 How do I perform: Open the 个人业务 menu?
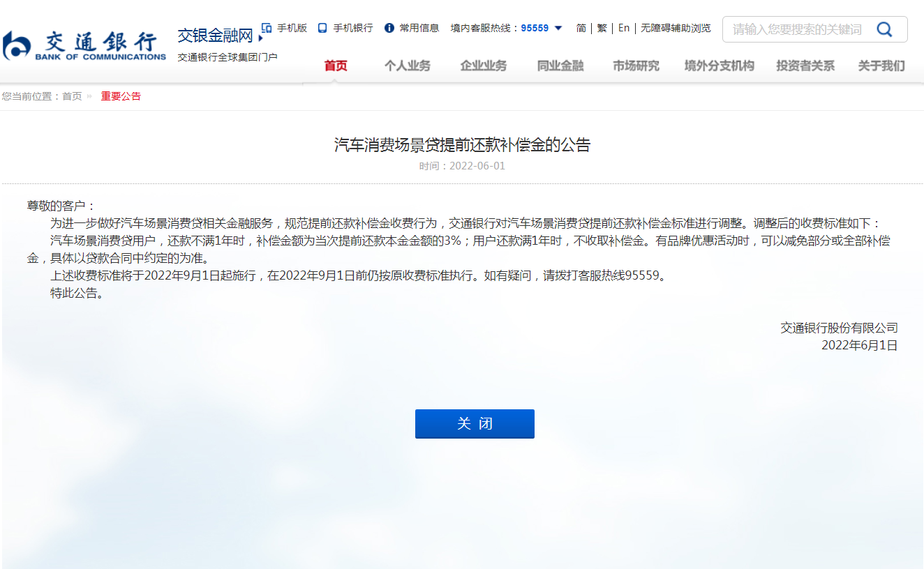[x=408, y=66]
